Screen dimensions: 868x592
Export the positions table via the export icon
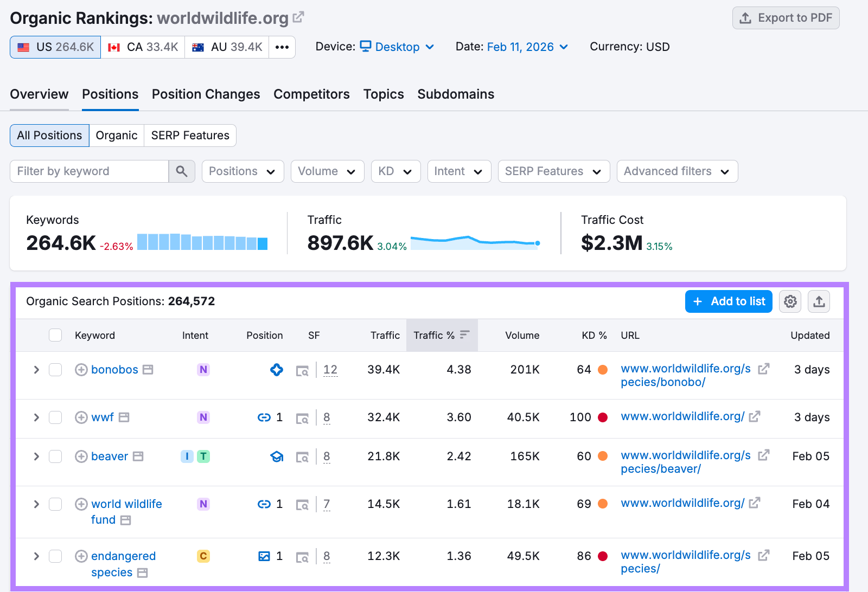[x=819, y=301]
